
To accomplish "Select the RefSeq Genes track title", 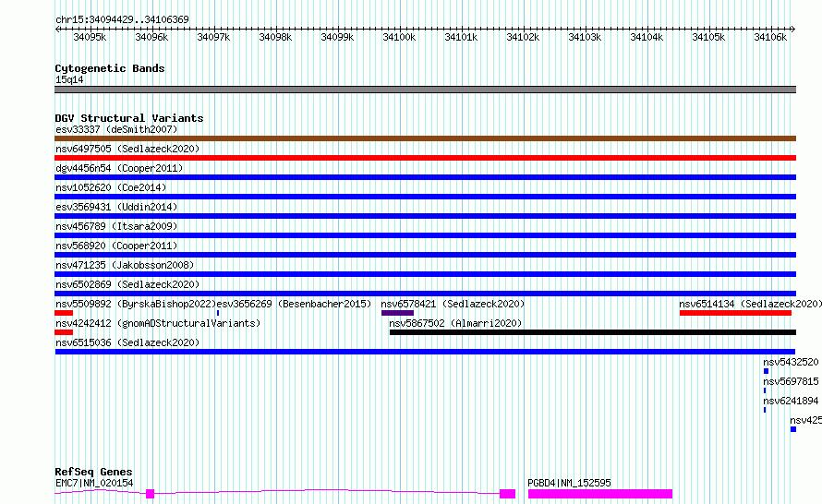I will [x=93, y=472].
